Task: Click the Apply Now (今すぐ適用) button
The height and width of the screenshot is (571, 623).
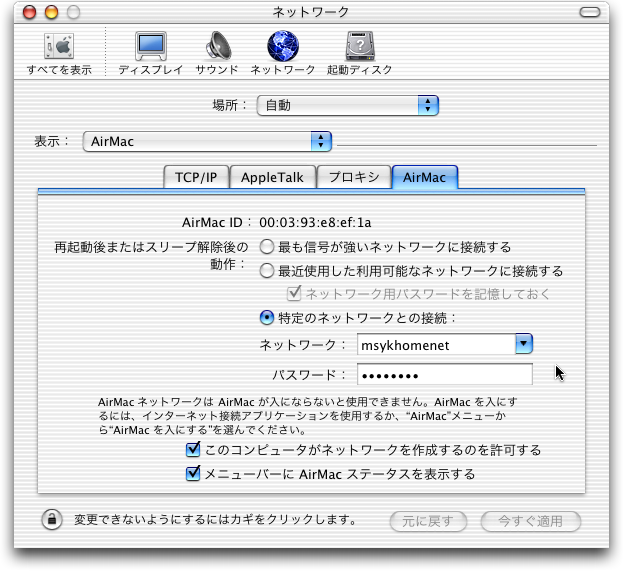Action: point(530,521)
